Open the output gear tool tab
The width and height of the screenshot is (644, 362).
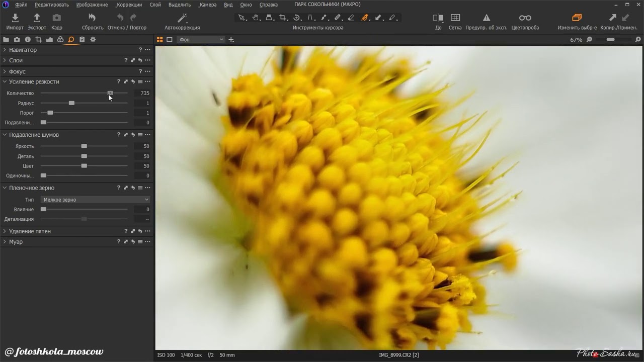93,39
